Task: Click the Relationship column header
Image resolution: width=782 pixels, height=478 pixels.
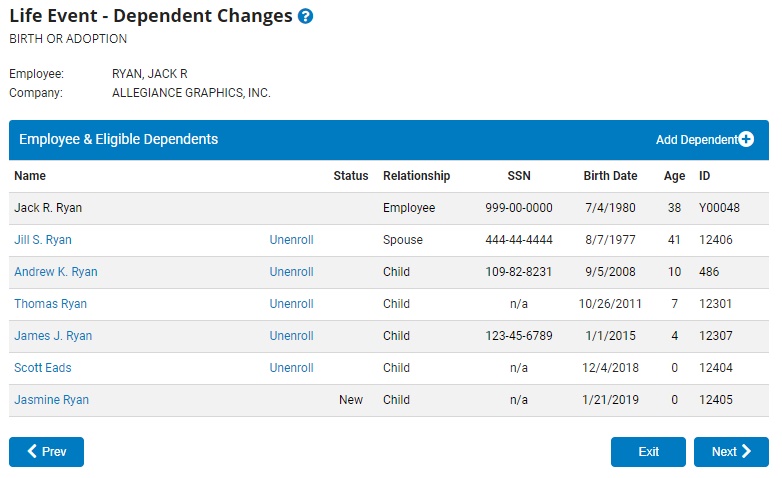Action: pyautogui.click(x=416, y=176)
